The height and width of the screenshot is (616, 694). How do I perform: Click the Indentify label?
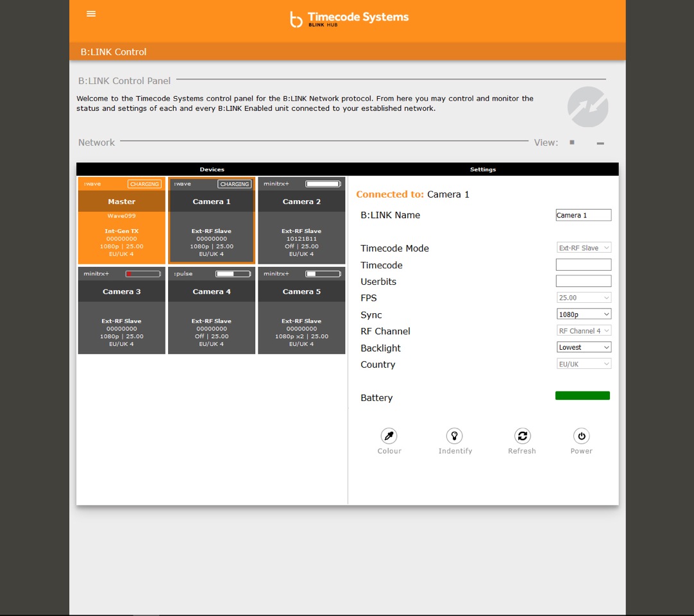click(x=455, y=451)
